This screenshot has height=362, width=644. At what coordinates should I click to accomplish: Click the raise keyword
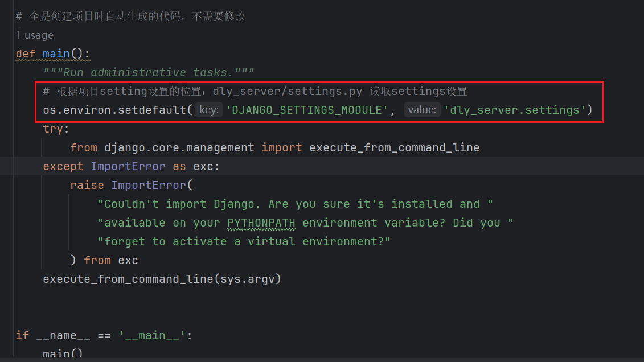(87, 185)
